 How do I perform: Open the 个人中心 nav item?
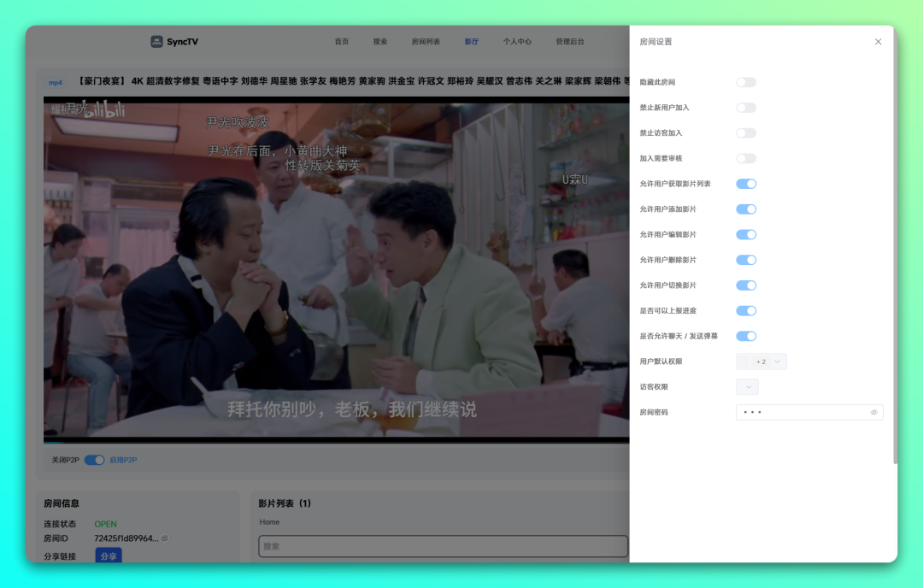pos(517,42)
